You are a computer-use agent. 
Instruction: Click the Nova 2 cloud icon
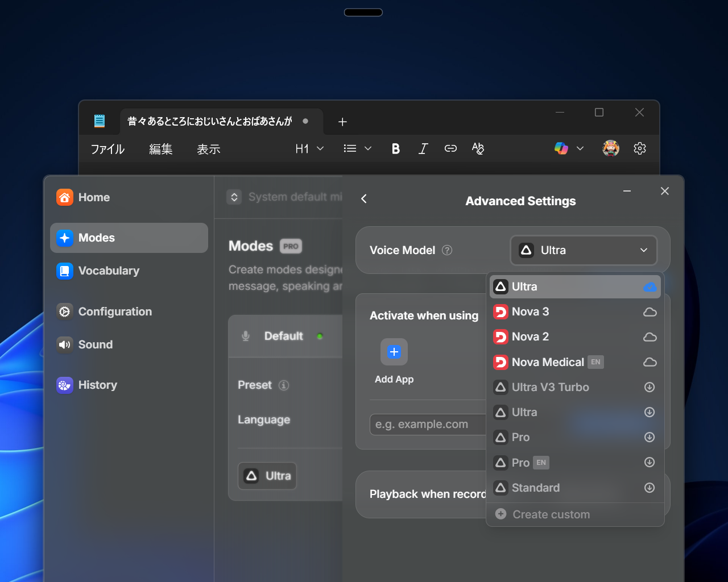pos(650,336)
